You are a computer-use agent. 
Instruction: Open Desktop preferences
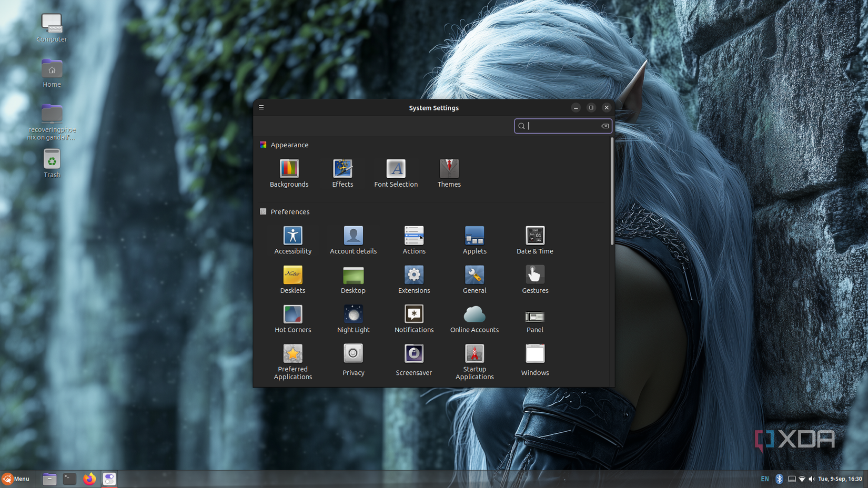point(353,279)
